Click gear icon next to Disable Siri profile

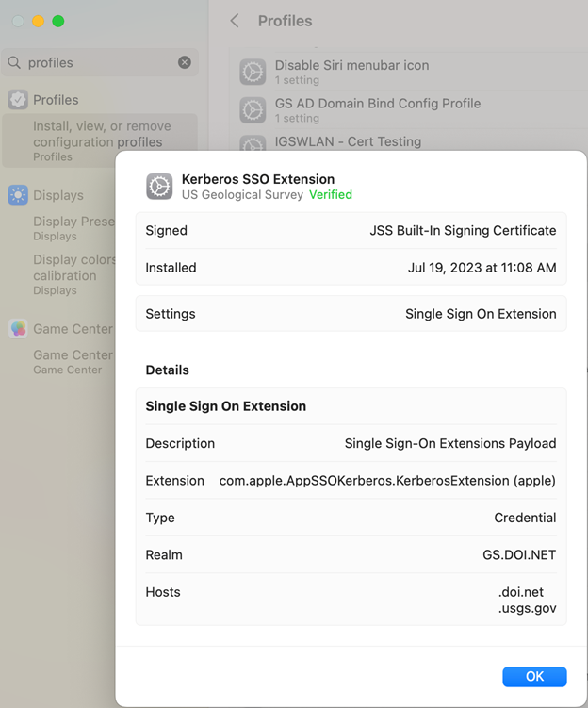click(x=253, y=72)
